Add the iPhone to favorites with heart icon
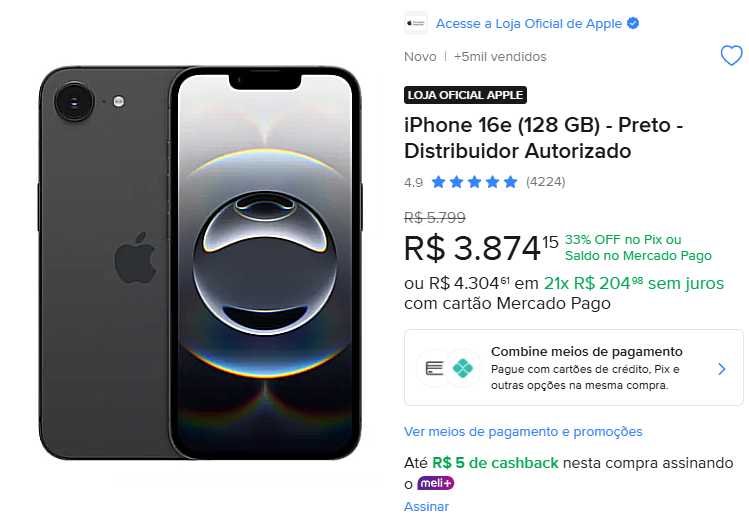749x516 pixels. [x=731, y=56]
